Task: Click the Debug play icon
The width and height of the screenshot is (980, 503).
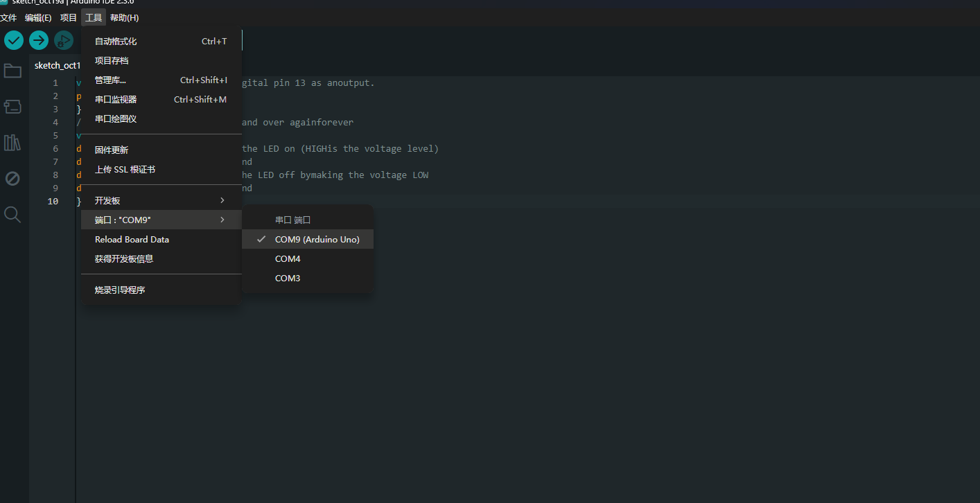Action: pyautogui.click(x=64, y=40)
